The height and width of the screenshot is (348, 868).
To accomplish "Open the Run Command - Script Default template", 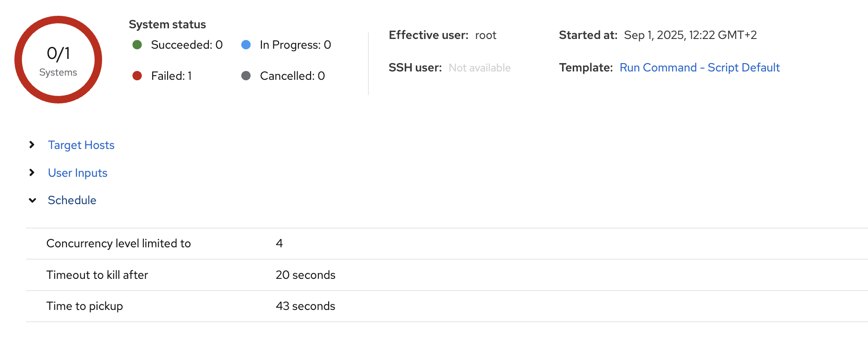I will 700,68.
